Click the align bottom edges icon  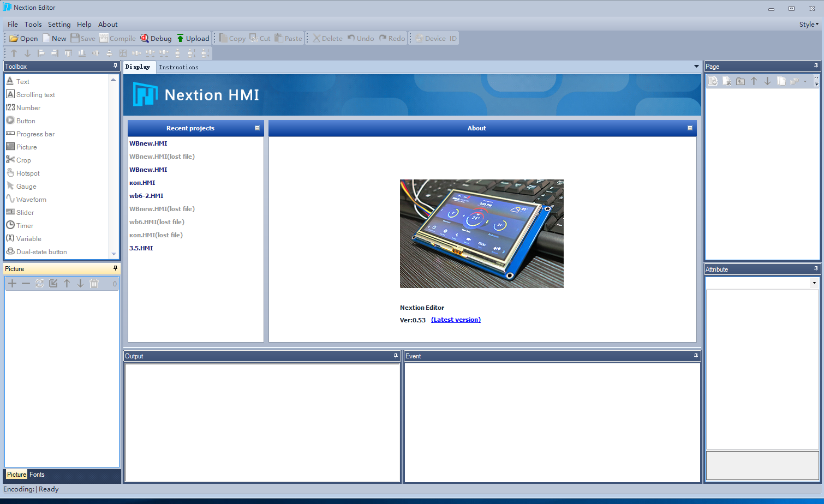point(82,53)
